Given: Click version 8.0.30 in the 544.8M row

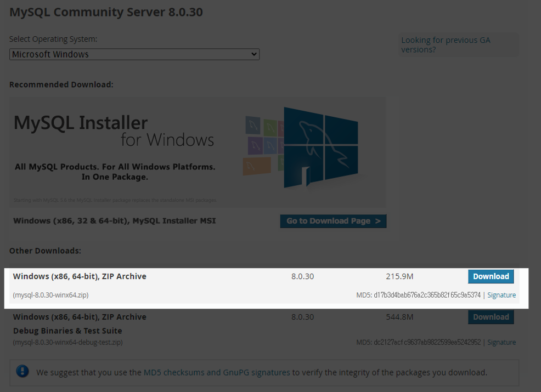Looking at the screenshot, I should (302, 317).
